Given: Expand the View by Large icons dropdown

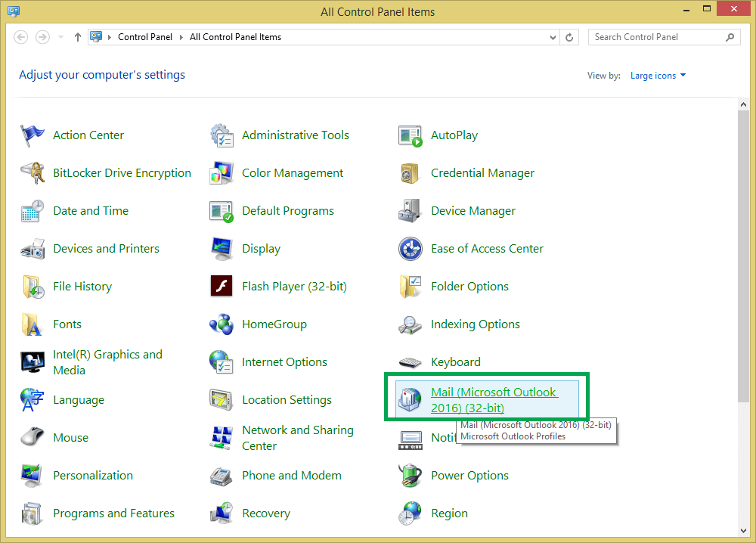Looking at the screenshot, I should (x=658, y=76).
